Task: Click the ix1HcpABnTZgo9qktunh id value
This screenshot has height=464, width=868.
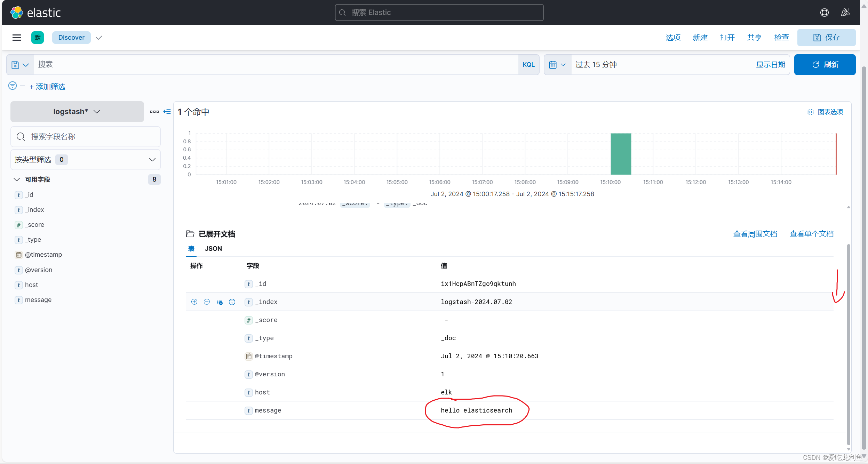Action: (x=478, y=284)
